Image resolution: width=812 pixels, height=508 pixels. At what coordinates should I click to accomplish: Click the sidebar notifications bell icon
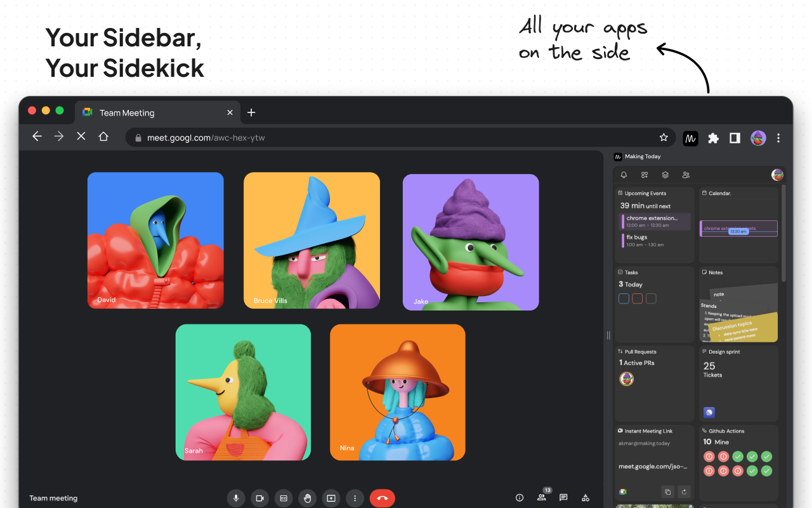point(624,175)
